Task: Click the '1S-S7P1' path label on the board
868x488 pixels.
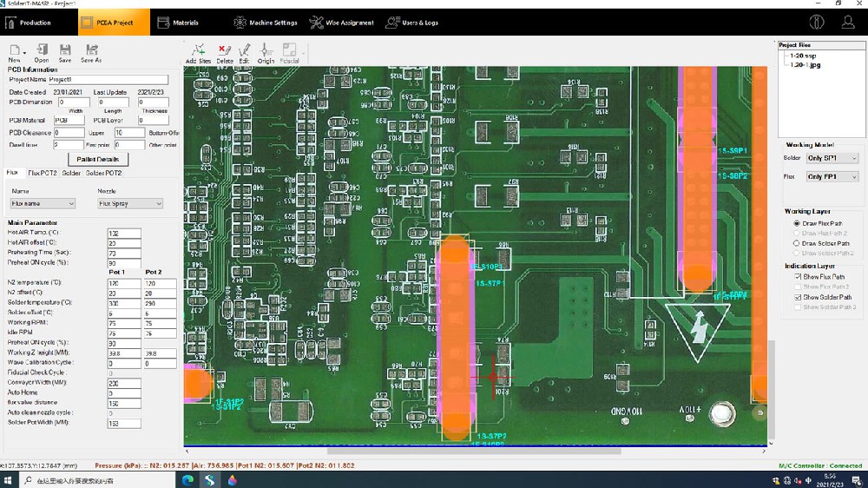Action: click(490, 283)
